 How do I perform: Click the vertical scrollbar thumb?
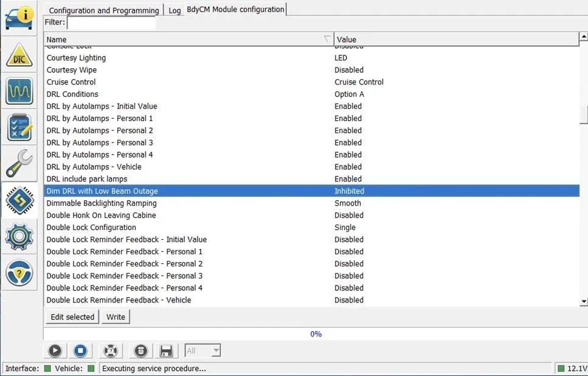pyautogui.click(x=584, y=115)
